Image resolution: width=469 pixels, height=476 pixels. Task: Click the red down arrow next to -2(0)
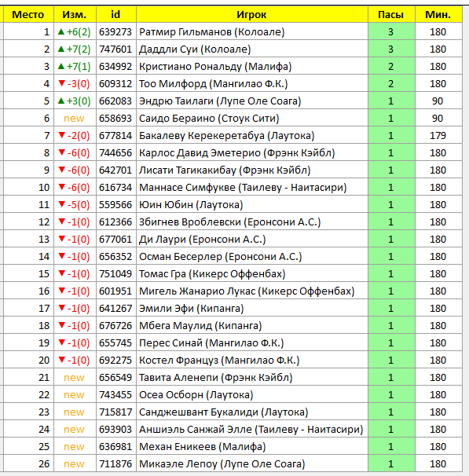[61, 135]
